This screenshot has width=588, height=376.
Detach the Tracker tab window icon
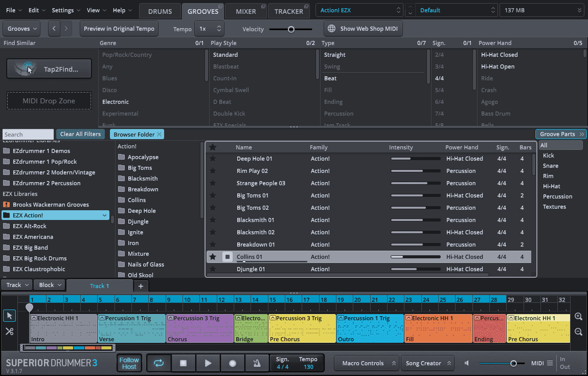click(x=306, y=6)
